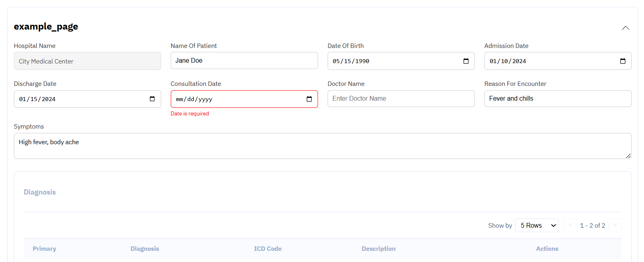Select the Actions column header
This screenshot has height=262, width=644.
coord(547,248)
